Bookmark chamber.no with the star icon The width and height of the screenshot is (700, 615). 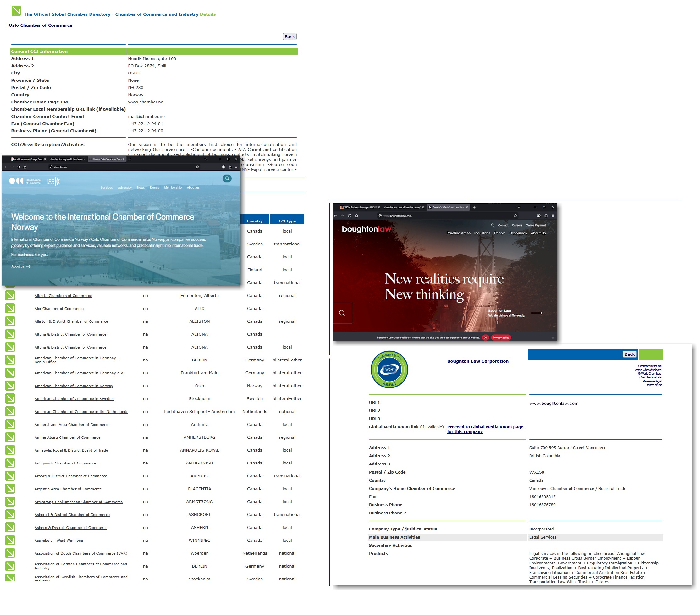(x=197, y=167)
